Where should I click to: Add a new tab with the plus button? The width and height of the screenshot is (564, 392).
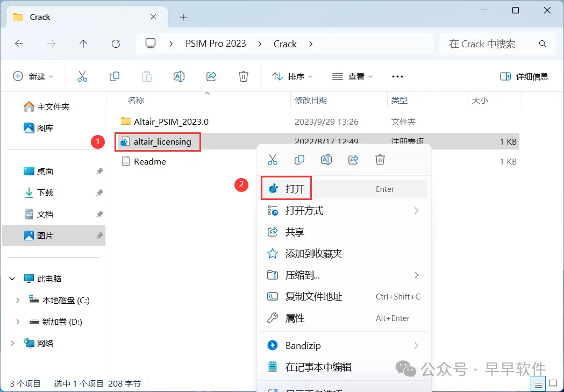pyautogui.click(x=183, y=17)
